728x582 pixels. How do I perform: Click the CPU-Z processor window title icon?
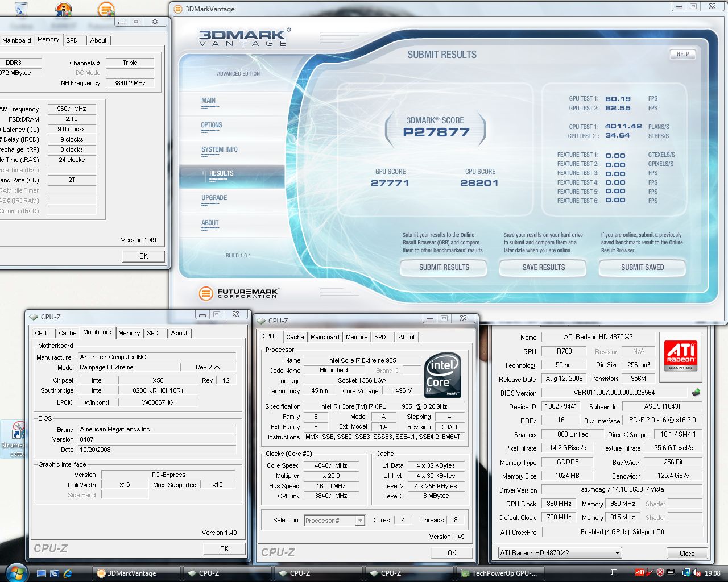pyautogui.click(x=261, y=321)
